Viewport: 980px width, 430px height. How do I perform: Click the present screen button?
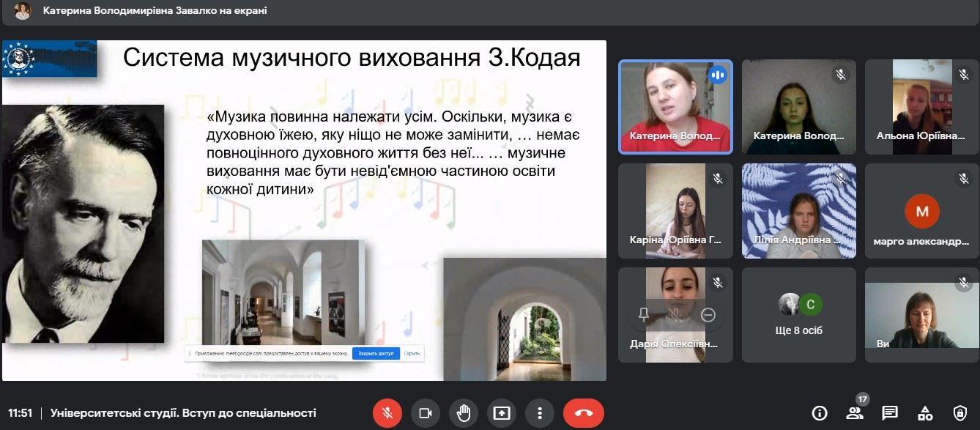(502, 413)
